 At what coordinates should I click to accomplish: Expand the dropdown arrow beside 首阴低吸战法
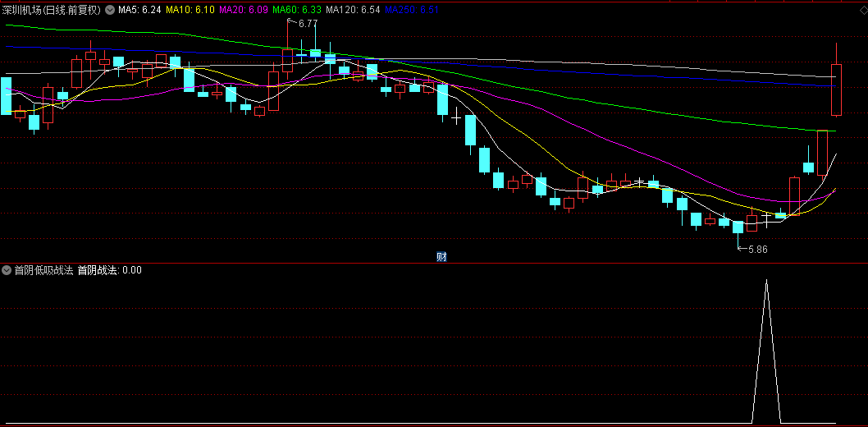click(7, 270)
